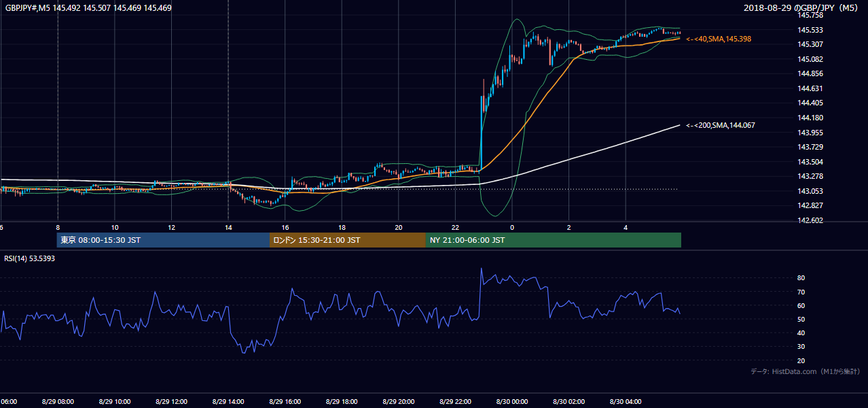Click RSI scale value 50

click(x=801, y=319)
